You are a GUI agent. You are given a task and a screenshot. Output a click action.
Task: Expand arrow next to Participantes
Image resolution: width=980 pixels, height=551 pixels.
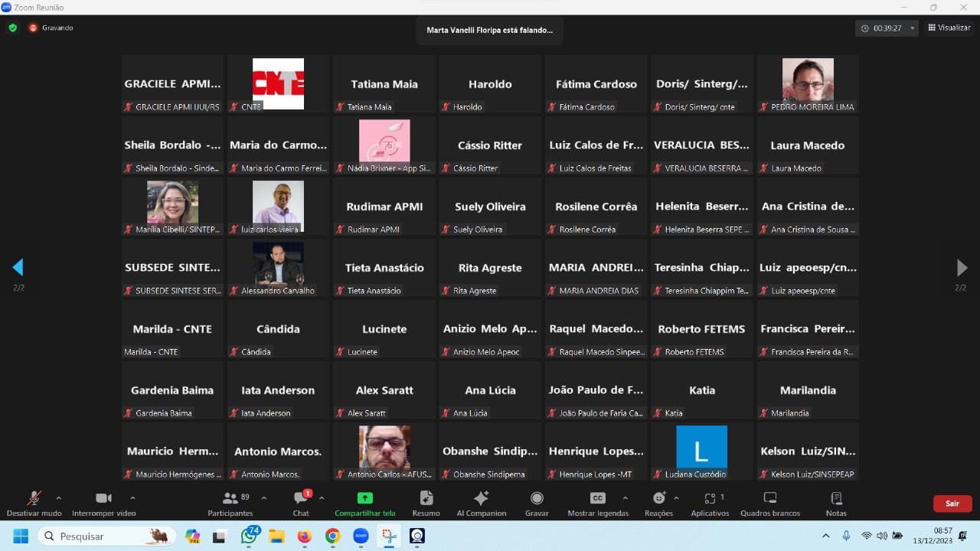(264, 497)
